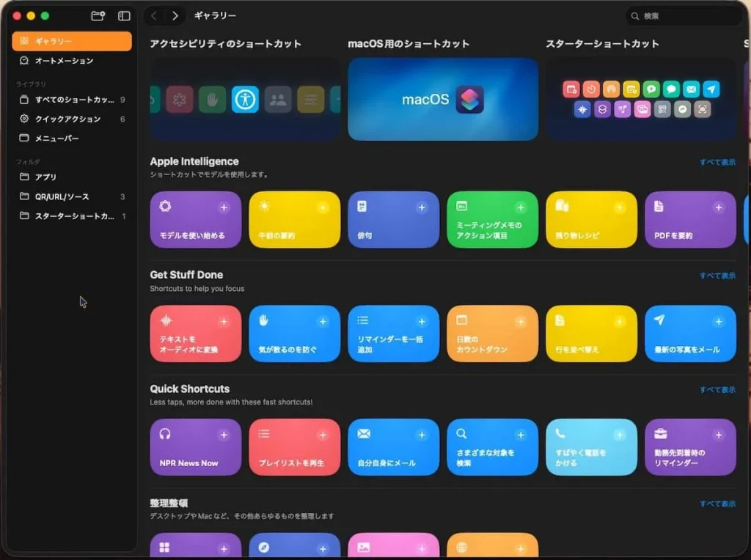Image resolution: width=751 pixels, height=560 pixels.
Task: Show all Apple Intelligence shortcuts (すべて表示)
Action: [x=717, y=162]
